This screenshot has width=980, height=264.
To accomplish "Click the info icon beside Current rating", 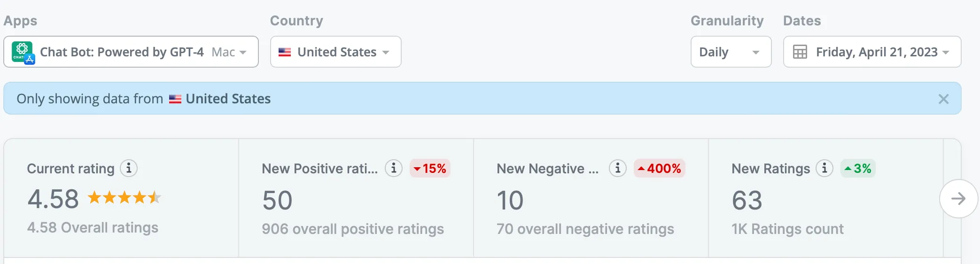I will 129,168.
